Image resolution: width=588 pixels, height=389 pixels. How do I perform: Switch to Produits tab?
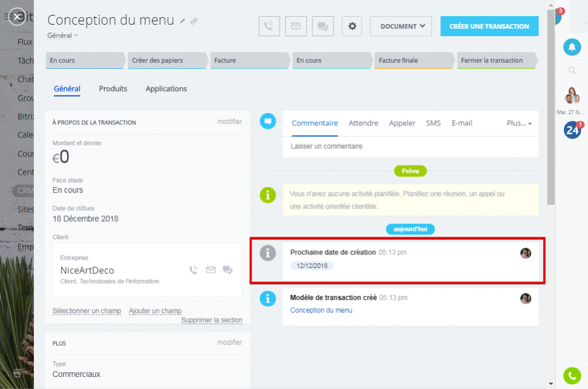(x=113, y=89)
